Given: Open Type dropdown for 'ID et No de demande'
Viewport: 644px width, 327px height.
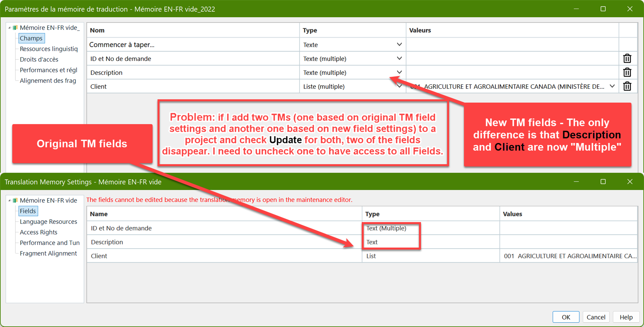Looking at the screenshot, I should tap(399, 58).
